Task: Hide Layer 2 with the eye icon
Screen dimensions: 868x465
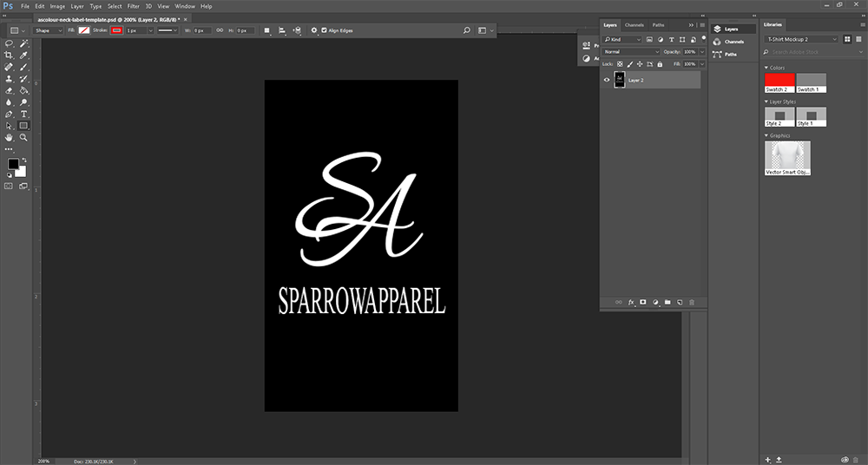Action: [607, 80]
